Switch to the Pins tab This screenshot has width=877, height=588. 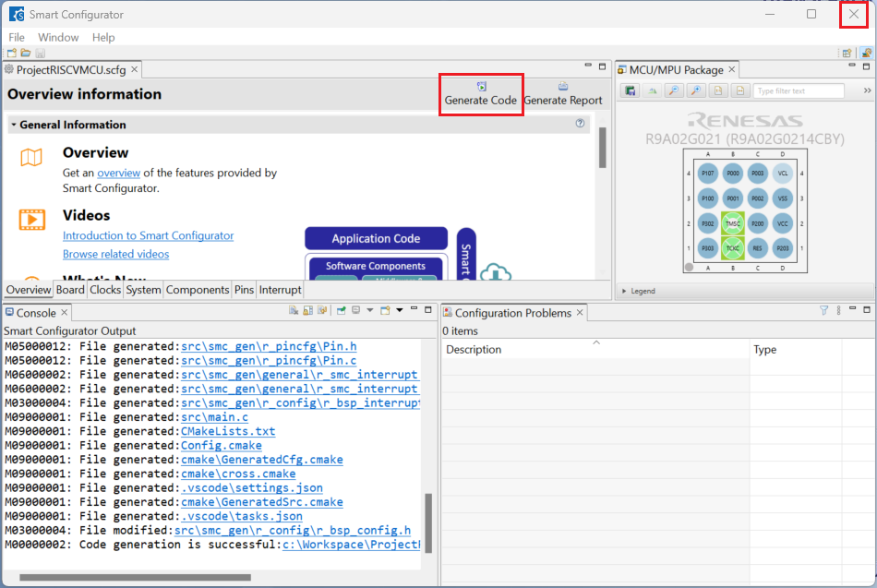click(x=244, y=290)
